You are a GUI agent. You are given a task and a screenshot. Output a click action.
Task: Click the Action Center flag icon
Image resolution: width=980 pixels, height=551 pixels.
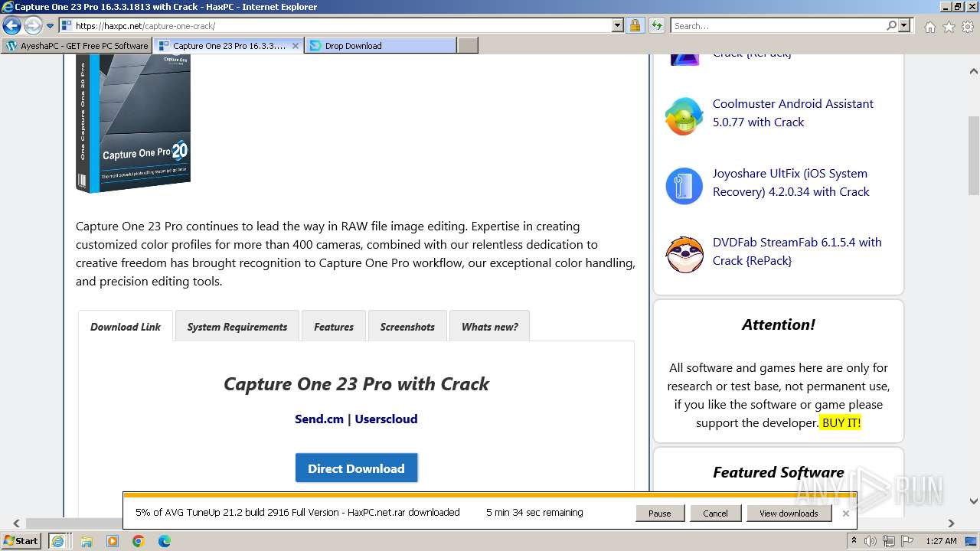point(906,541)
